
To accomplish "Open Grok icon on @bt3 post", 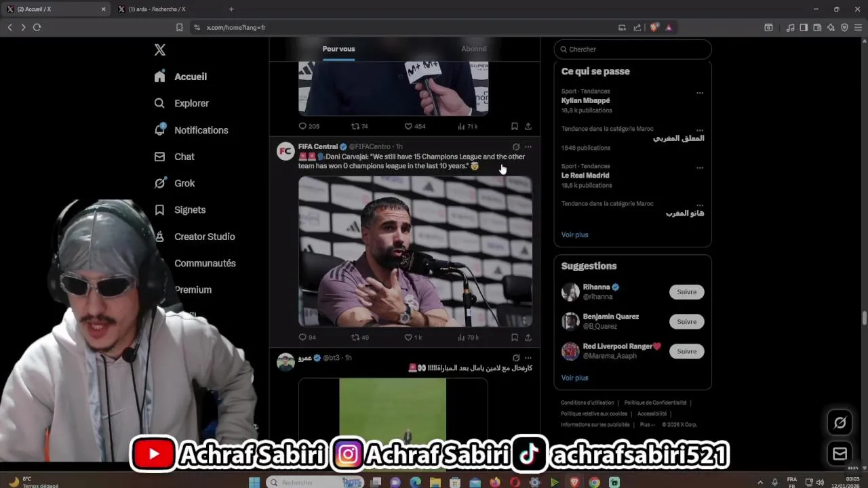I will pyautogui.click(x=516, y=358).
